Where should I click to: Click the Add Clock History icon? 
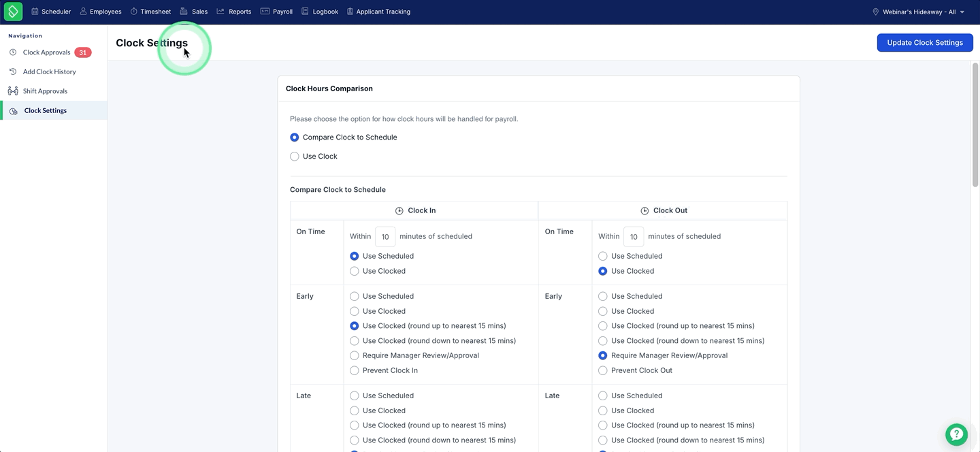point(13,71)
